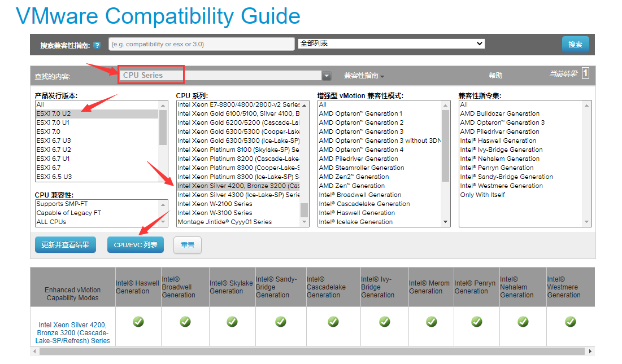622x364 pixels.
Task: Click the green checkmark under Intel Sandy-Bridge Generation
Action: pos(281,322)
